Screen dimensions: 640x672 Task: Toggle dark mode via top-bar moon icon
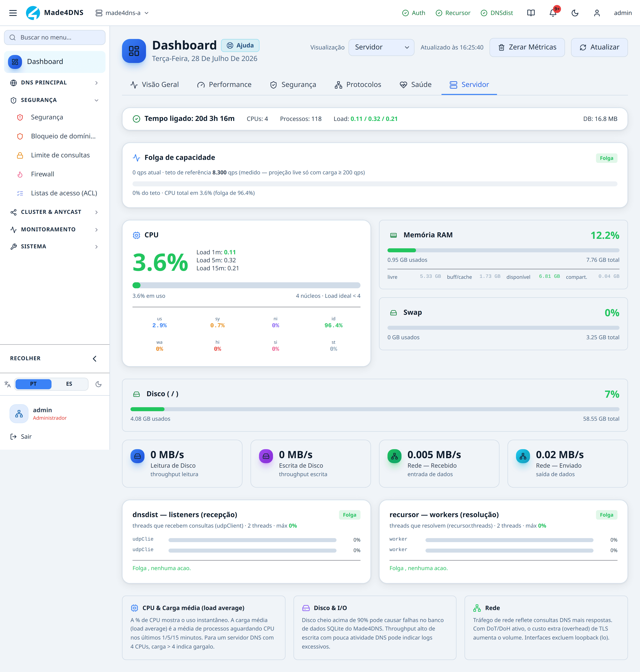coord(575,13)
